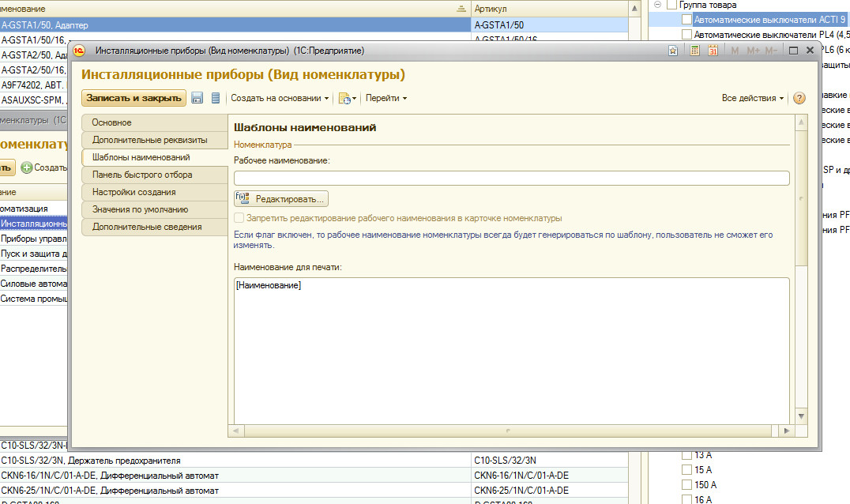Toggle the '15 A' checkbox
The height and width of the screenshot is (504, 850).
tap(686, 470)
